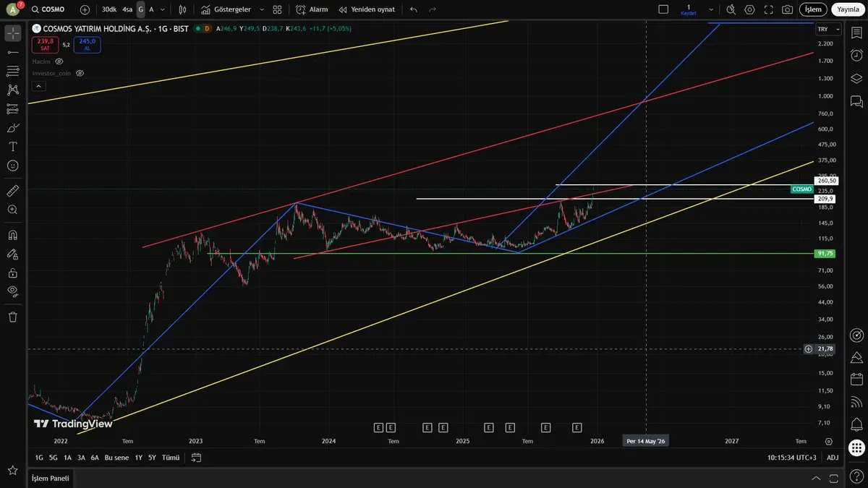Viewport: 868px width, 488px height.
Task: Toggle Hacim indicator visibility eye
Action: [59, 61]
